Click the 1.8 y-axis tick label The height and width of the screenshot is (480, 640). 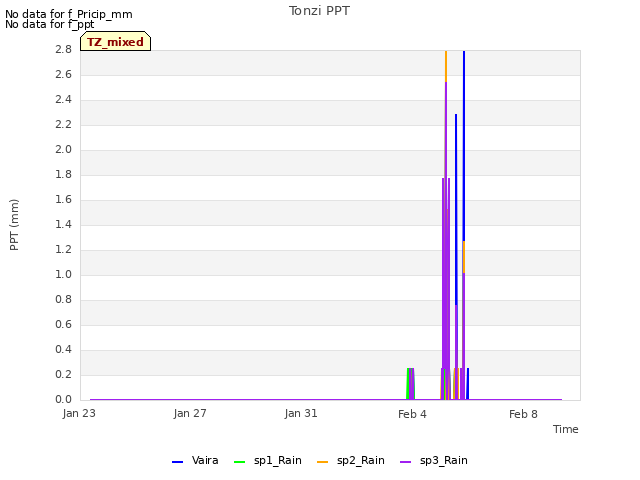63,174
